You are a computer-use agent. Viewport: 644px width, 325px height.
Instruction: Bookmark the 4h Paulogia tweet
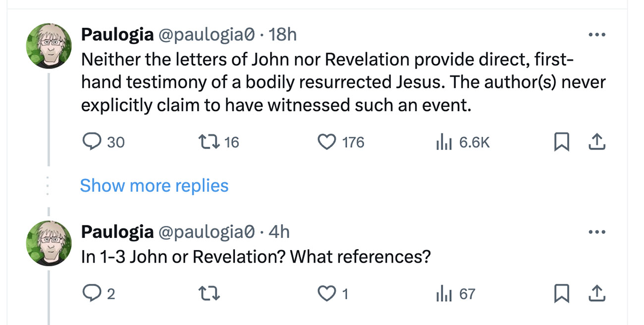pyautogui.click(x=560, y=294)
